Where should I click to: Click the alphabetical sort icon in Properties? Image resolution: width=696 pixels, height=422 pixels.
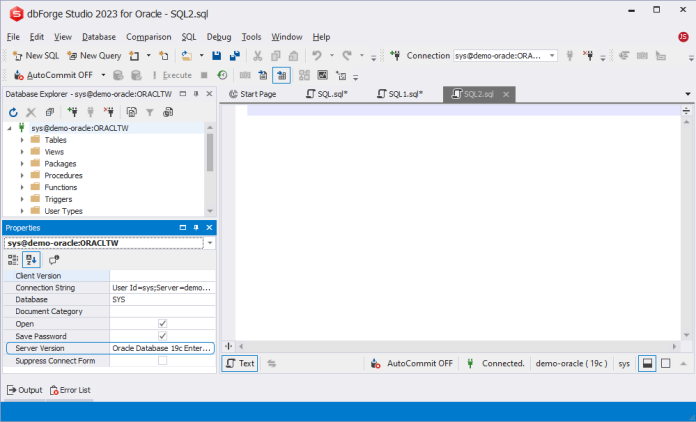click(x=32, y=259)
